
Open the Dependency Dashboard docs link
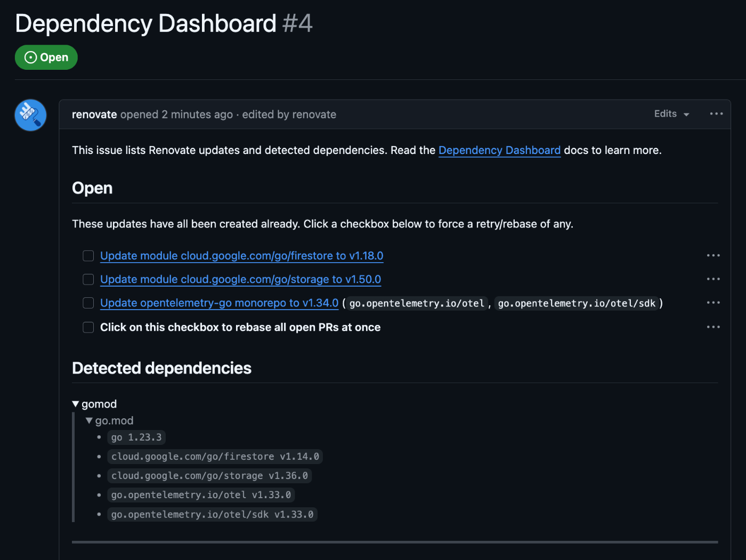click(x=499, y=150)
